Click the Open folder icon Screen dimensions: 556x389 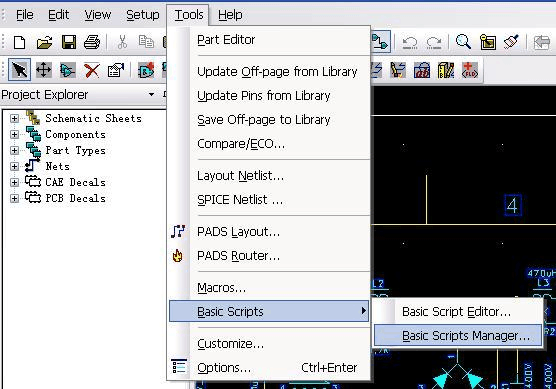(x=44, y=42)
